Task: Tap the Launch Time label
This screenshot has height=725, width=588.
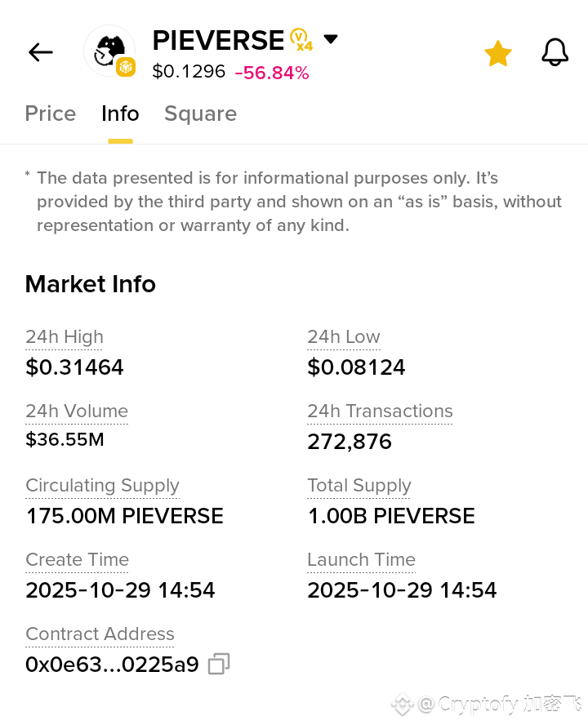Action: (x=362, y=560)
